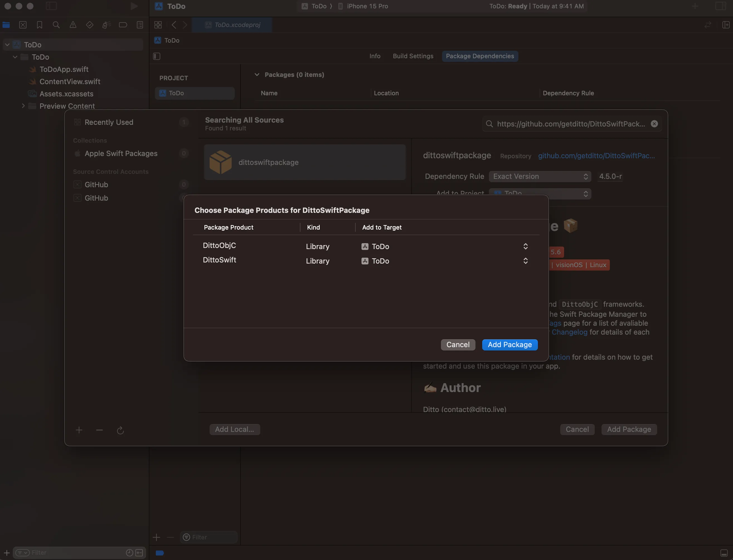The height and width of the screenshot is (560, 733).
Task: Open the Bookmark navigator icon
Action: [39, 25]
